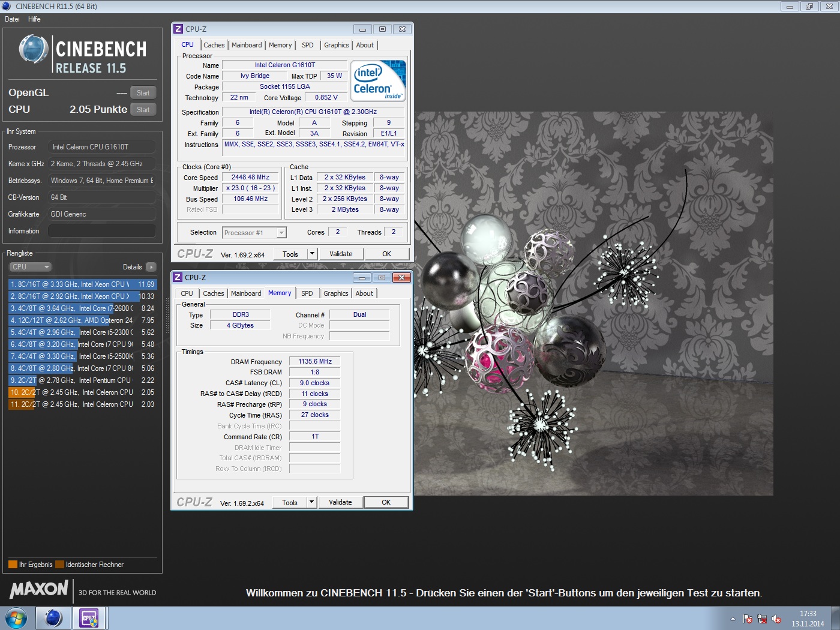Switch to About tab in lower CPU-Z
This screenshot has width=840, height=630.
(x=364, y=293)
